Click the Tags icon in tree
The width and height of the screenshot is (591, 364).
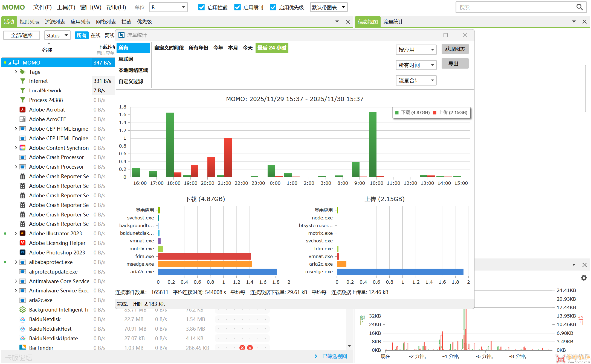pyautogui.click(x=23, y=72)
